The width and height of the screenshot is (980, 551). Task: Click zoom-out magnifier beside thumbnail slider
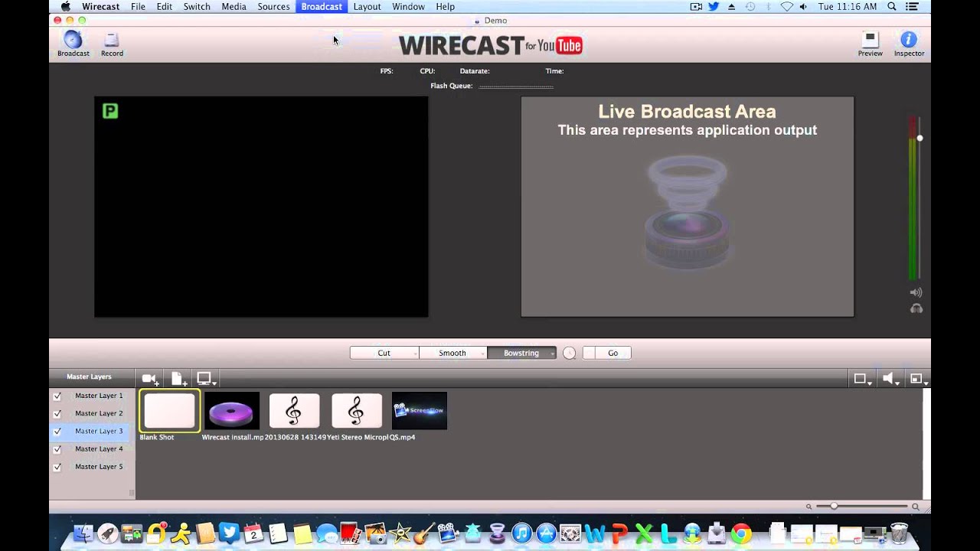pos(808,507)
